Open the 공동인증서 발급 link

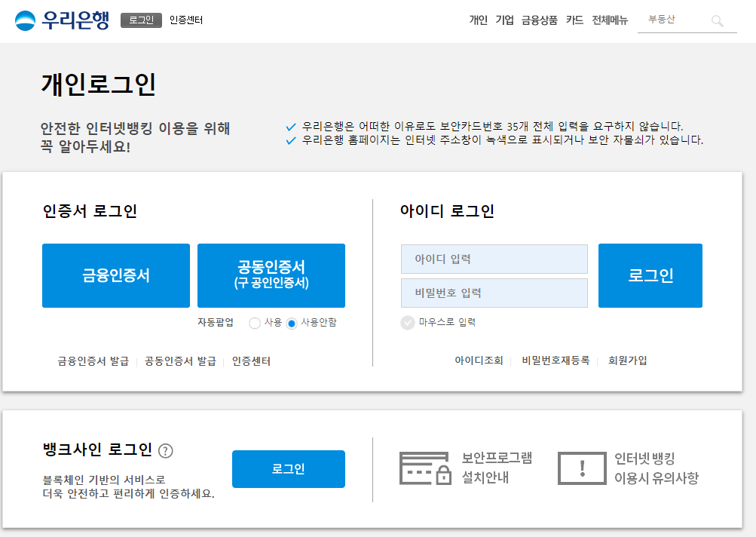tap(180, 361)
